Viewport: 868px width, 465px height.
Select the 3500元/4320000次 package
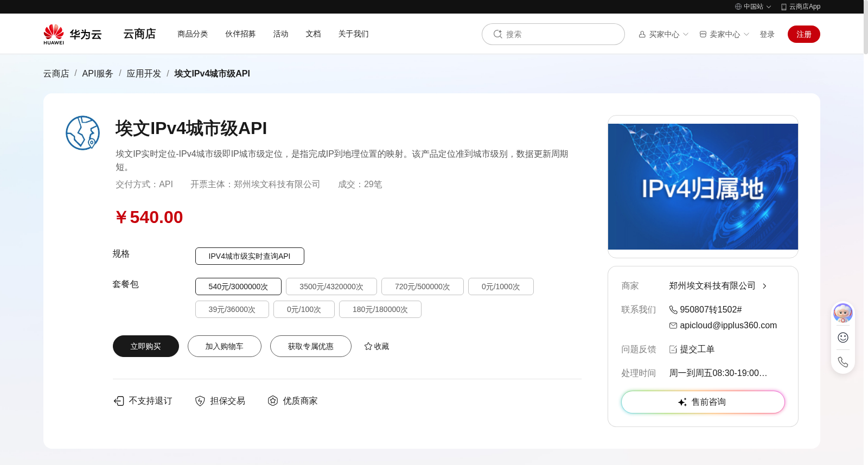pos(331,286)
